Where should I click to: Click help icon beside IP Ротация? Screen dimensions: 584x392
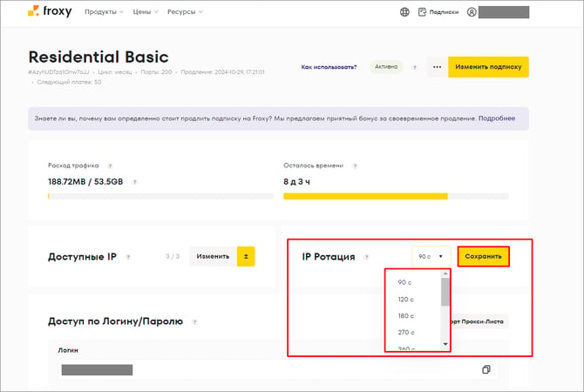pos(366,257)
